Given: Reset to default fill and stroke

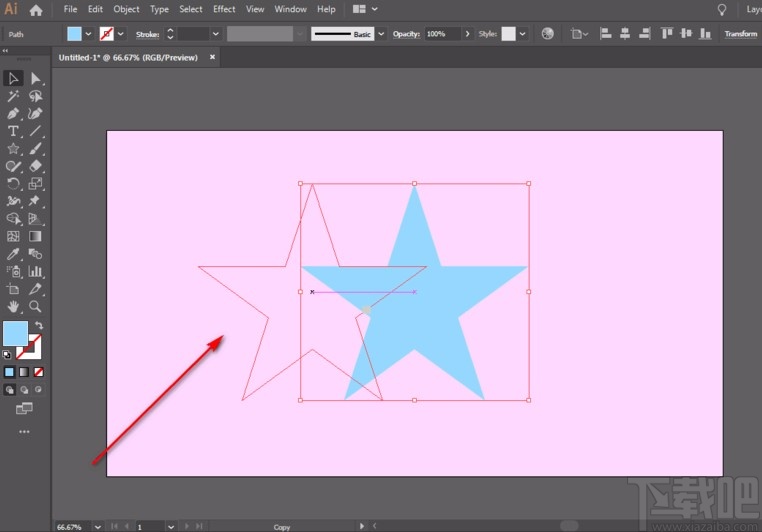Looking at the screenshot, I should pyautogui.click(x=7, y=355).
